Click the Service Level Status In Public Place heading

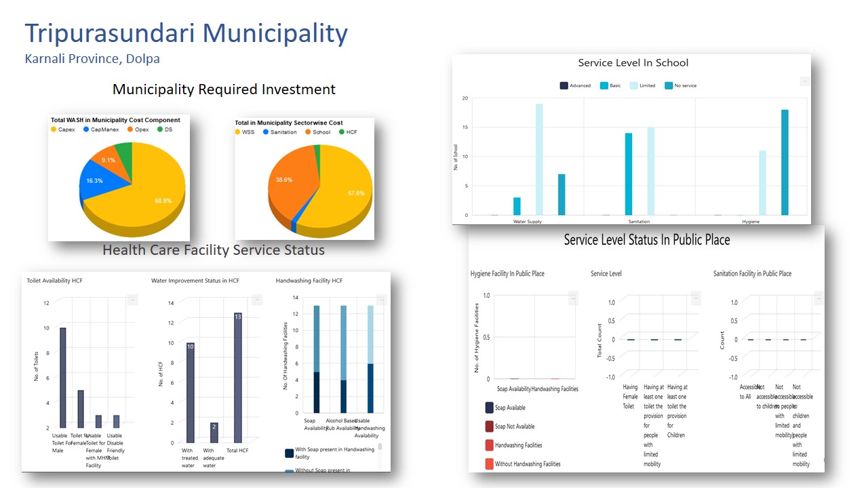(647, 240)
